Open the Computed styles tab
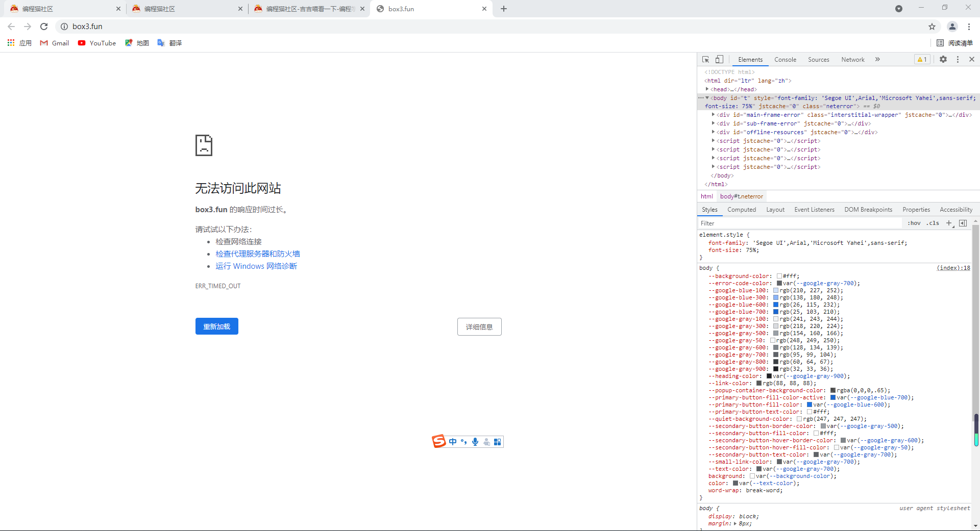Image resolution: width=980 pixels, height=531 pixels. pyautogui.click(x=742, y=210)
